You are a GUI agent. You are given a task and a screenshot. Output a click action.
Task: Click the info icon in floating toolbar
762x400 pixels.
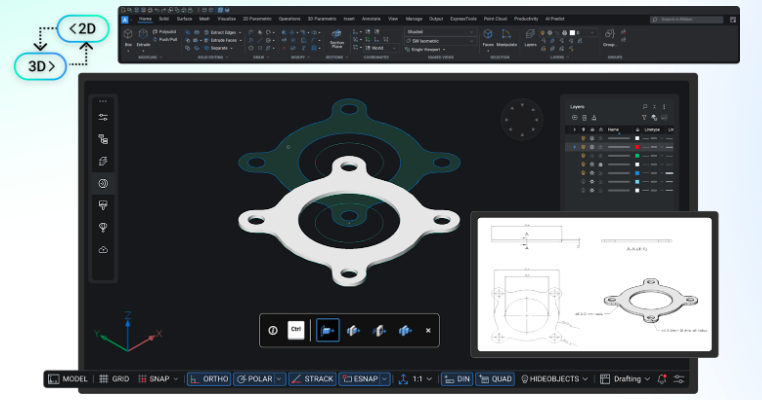click(273, 330)
